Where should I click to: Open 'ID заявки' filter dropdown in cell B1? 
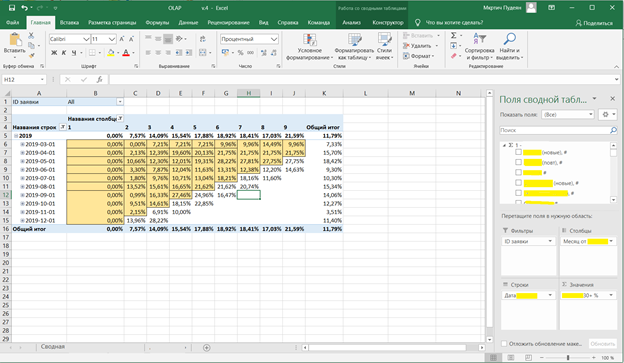click(x=120, y=102)
